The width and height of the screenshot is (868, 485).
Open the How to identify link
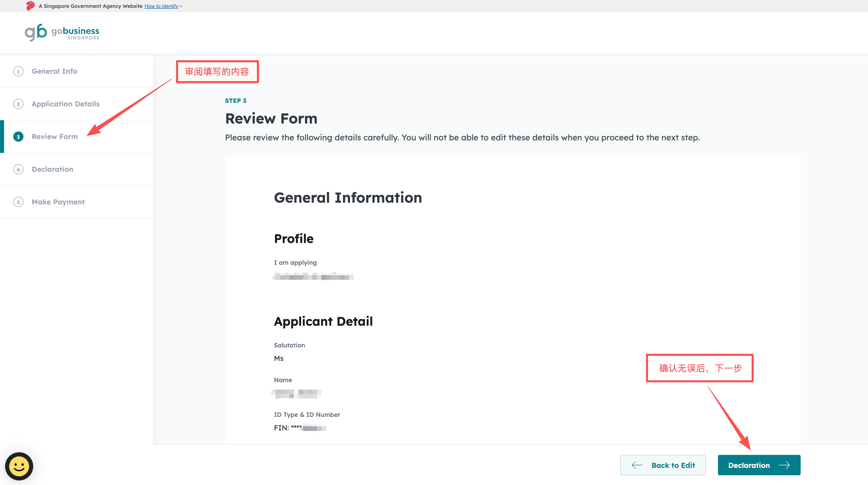tap(161, 6)
